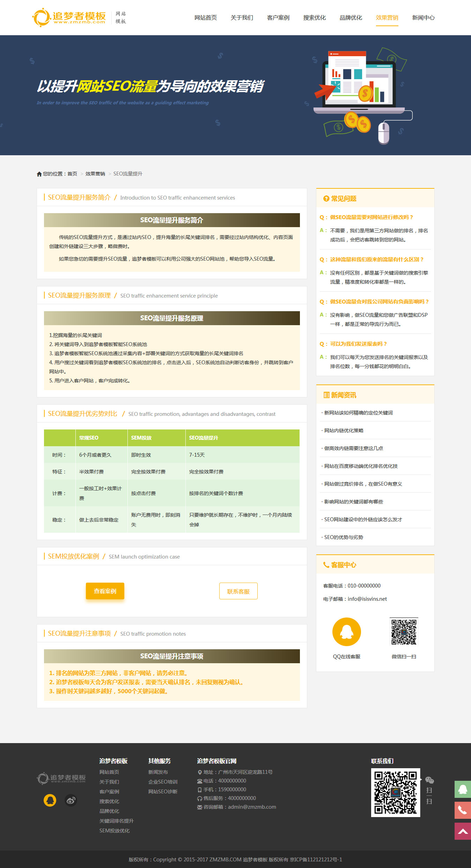Click the 追梦者模板 logo in header

(69, 17)
